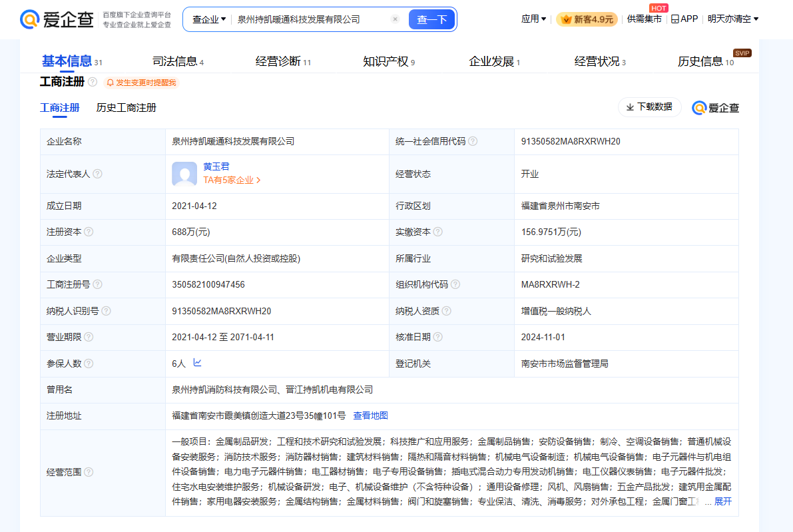Click the help icon next to 注册资本
This screenshot has width=793, height=532.
pos(89,232)
